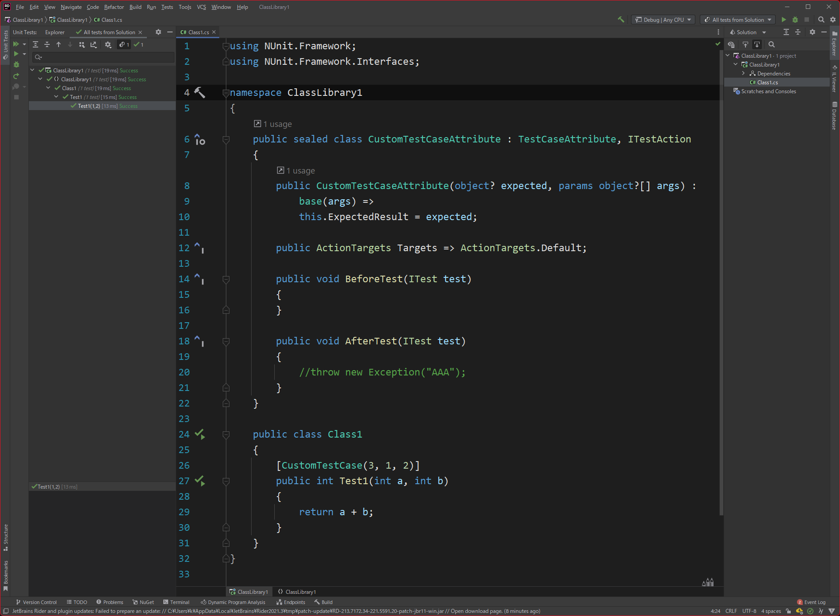Collapse Test1 node in test tree
This screenshot has width=840, height=616.
pos(56,97)
